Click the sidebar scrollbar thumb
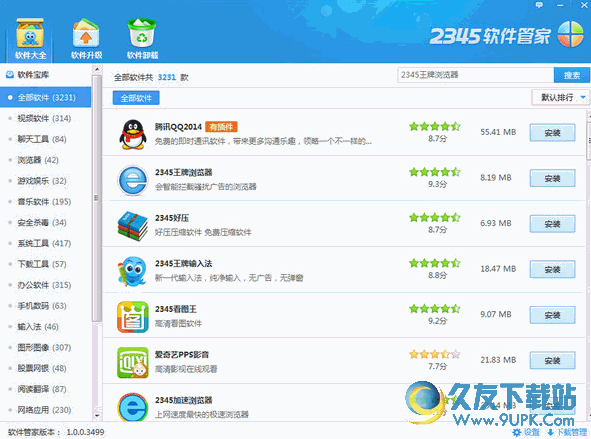 97,198
